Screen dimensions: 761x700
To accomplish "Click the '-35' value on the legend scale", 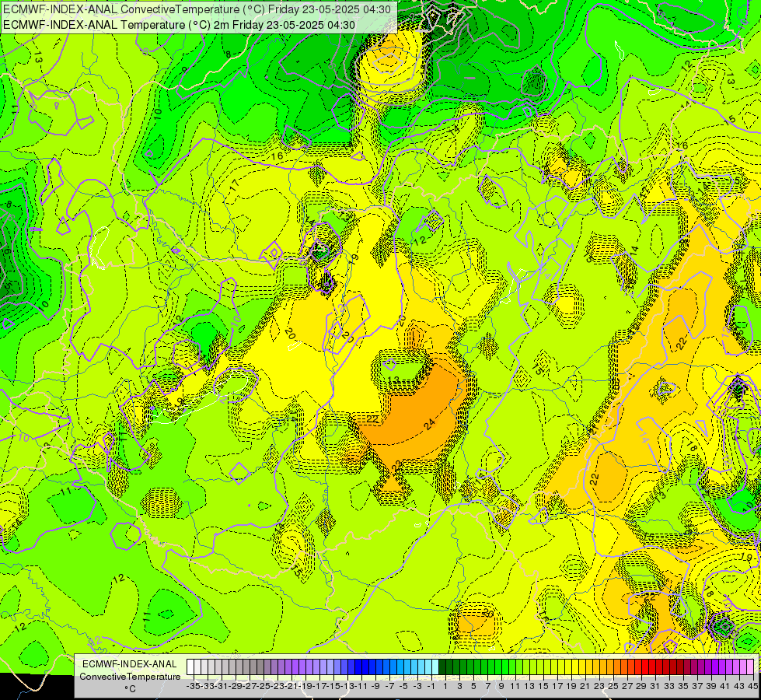I will coord(193,686).
